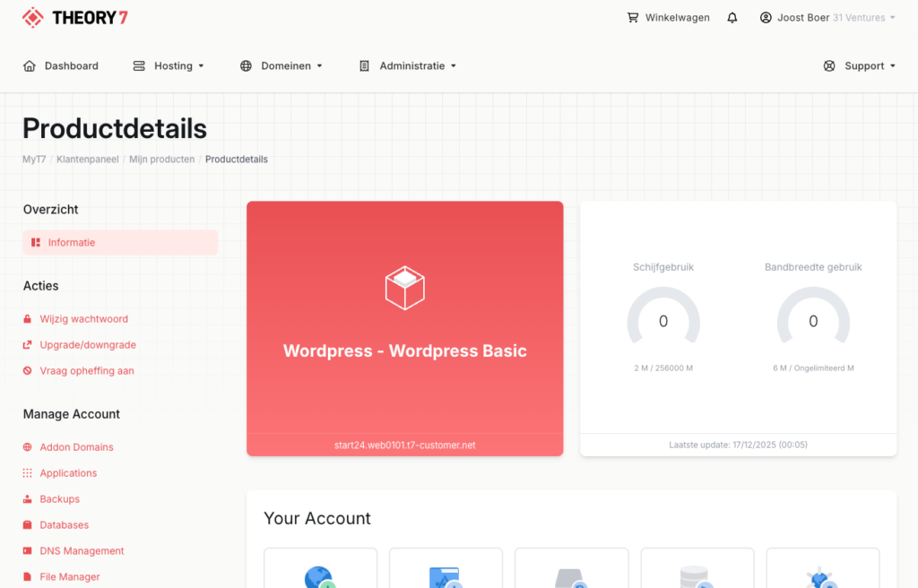
Task: Expand the Hosting dropdown menu
Action: [x=169, y=66]
